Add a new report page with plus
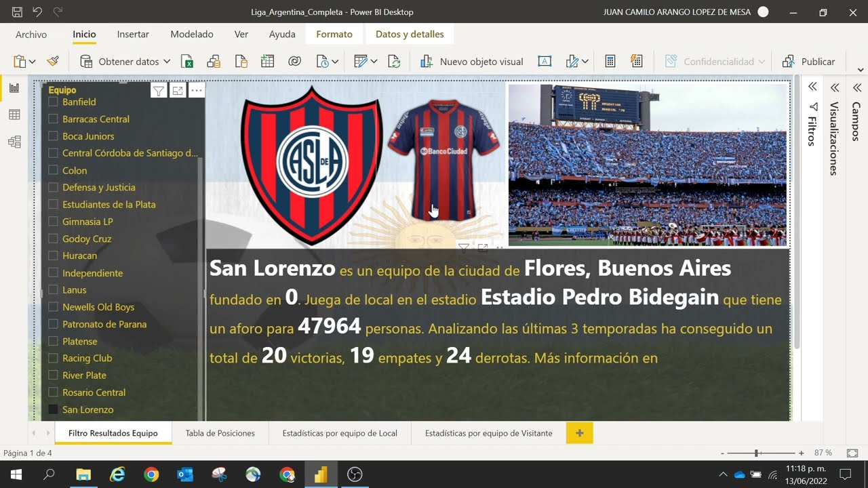Viewport: 868px width, 488px height. (x=579, y=433)
